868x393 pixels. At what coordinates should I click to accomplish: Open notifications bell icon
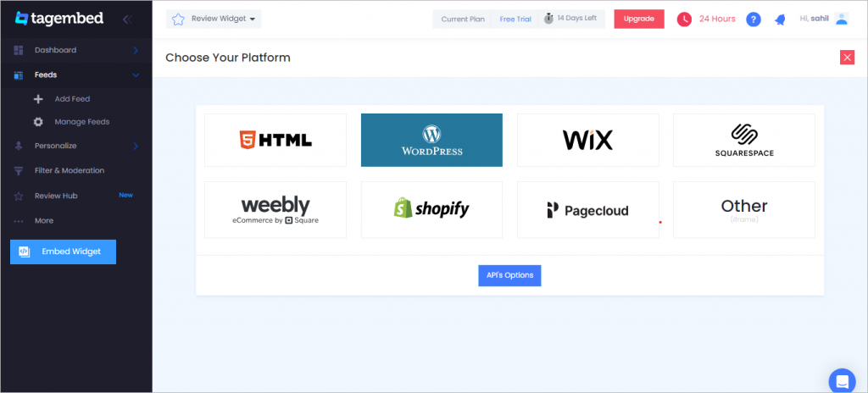click(x=780, y=20)
